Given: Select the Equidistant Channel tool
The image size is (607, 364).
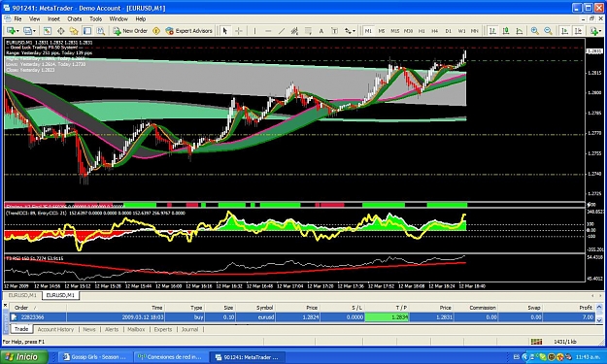Looking at the screenshot, I should [294, 31].
